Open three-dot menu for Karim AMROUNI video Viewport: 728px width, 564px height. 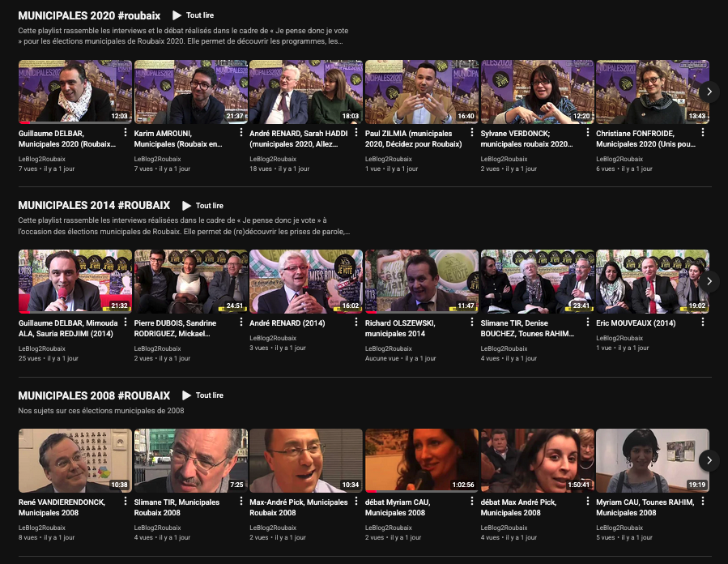click(x=241, y=134)
